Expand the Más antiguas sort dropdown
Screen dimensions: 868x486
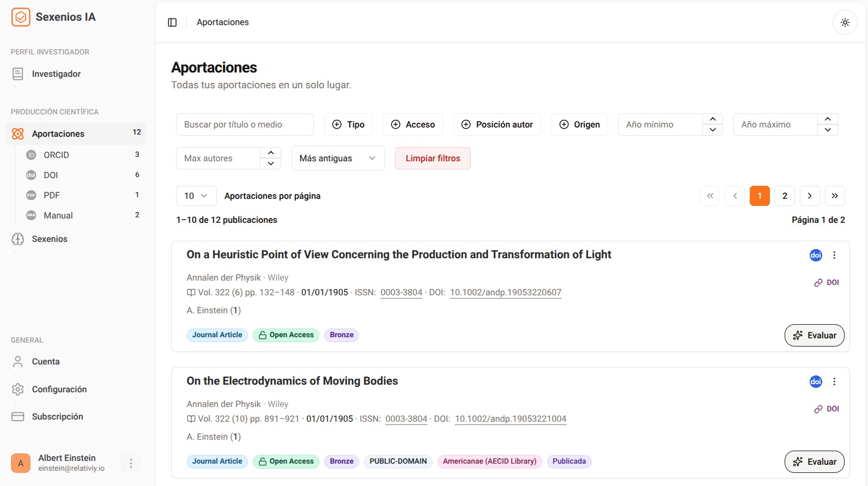[x=338, y=159]
